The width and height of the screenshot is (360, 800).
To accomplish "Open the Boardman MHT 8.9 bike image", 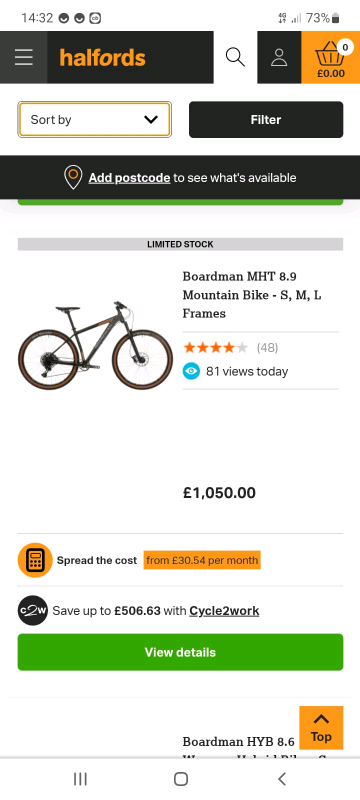I will 95,345.
